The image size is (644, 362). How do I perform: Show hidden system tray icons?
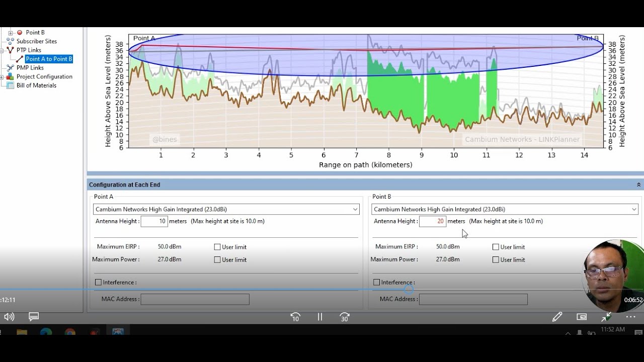click(568, 333)
